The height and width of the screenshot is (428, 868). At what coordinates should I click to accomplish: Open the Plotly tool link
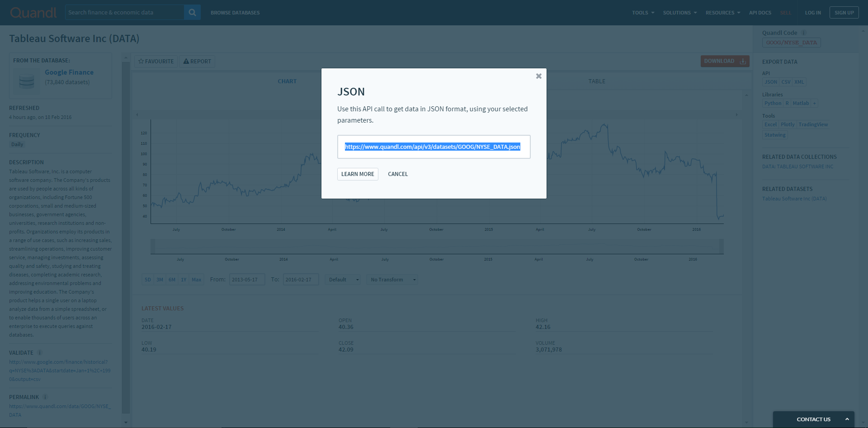click(x=788, y=124)
